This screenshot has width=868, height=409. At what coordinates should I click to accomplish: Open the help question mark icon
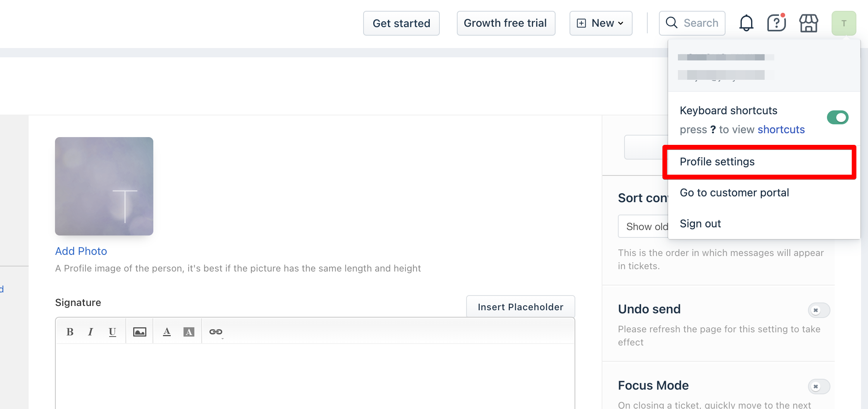point(776,23)
